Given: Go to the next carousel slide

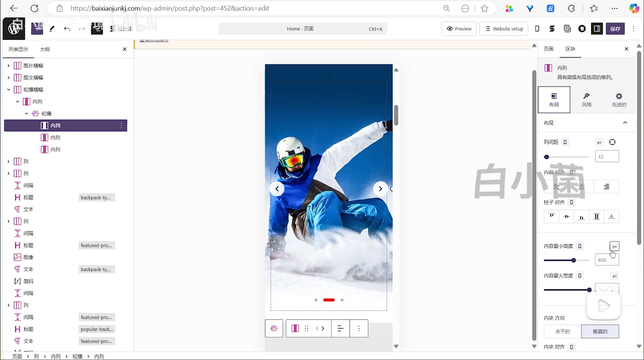Looking at the screenshot, I should point(381,189).
